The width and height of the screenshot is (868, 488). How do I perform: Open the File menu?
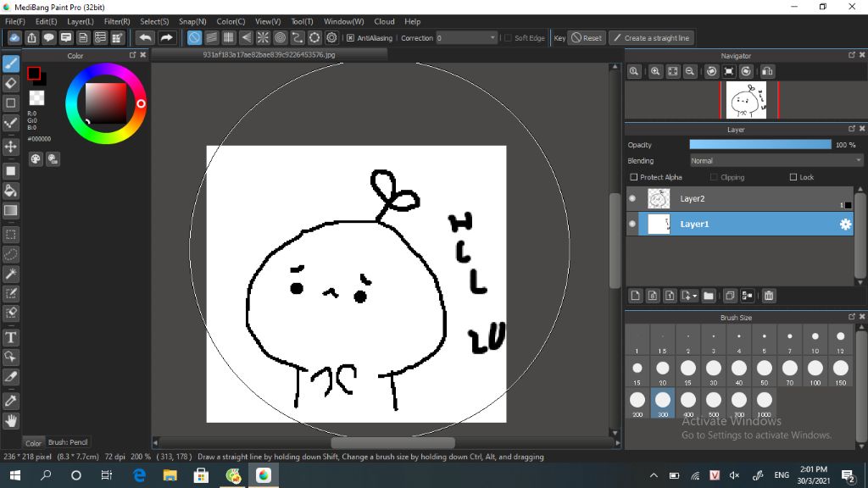pyautogui.click(x=15, y=21)
